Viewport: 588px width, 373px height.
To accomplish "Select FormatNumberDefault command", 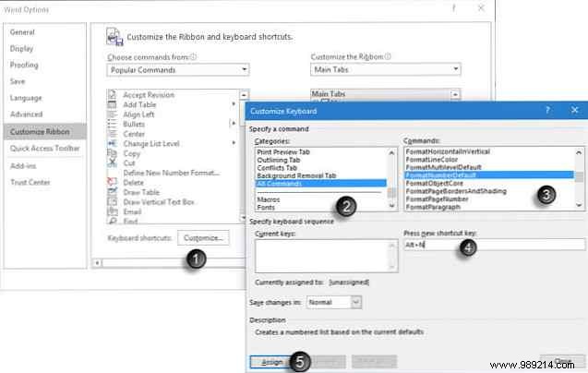I will click(489, 175).
